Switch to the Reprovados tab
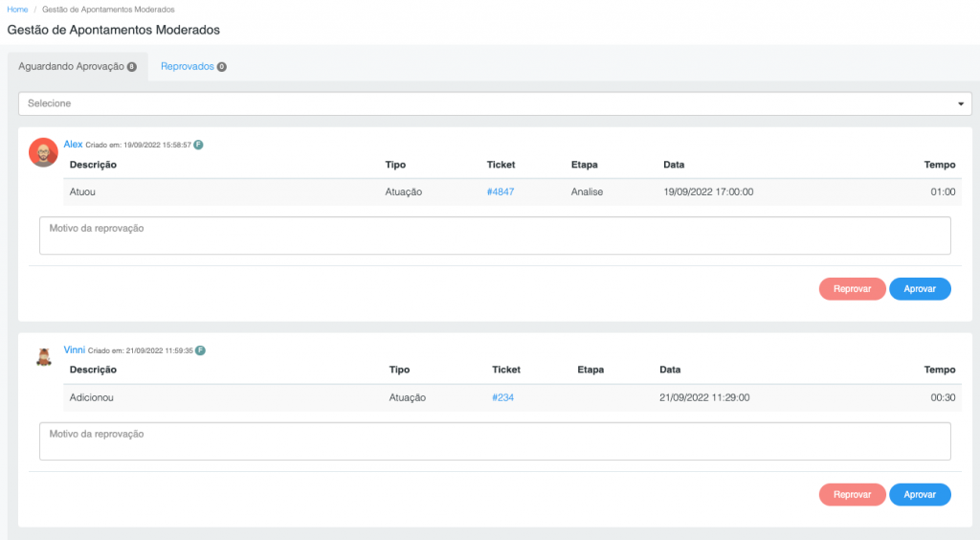This screenshot has height=540, width=980. point(193,66)
